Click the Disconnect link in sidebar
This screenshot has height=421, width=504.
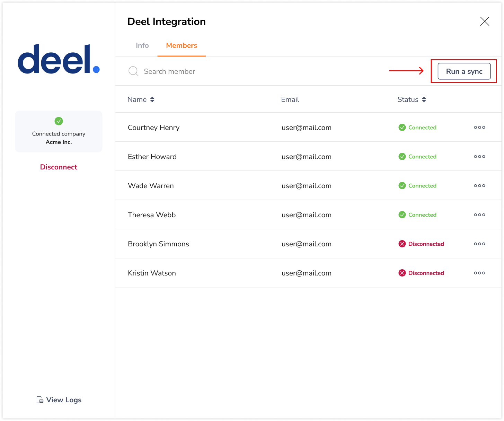coord(59,167)
